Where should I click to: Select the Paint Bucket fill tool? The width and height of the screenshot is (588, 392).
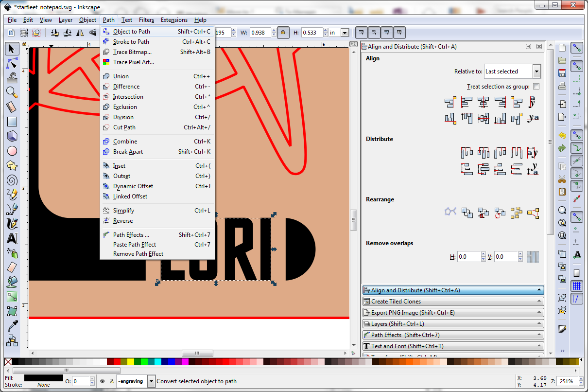coord(12,282)
